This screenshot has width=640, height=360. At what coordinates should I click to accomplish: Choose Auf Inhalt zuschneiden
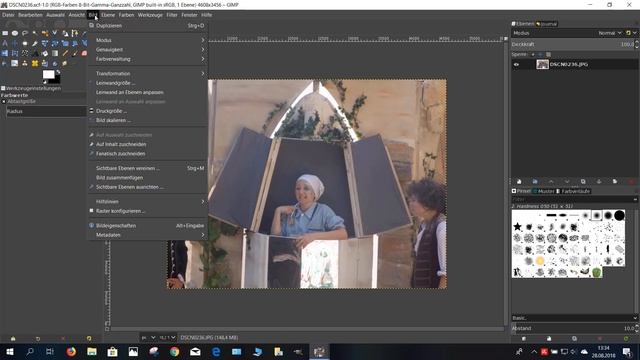(148, 144)
